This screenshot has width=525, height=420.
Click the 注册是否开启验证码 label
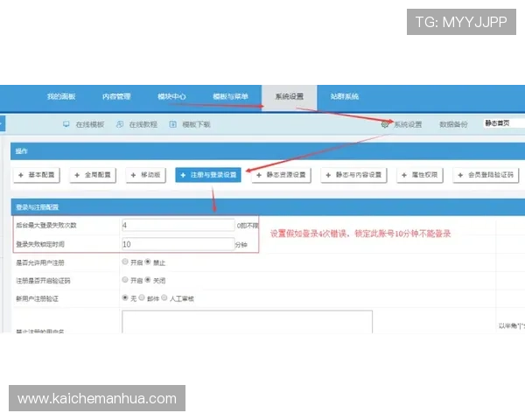[x=43, y=281]
